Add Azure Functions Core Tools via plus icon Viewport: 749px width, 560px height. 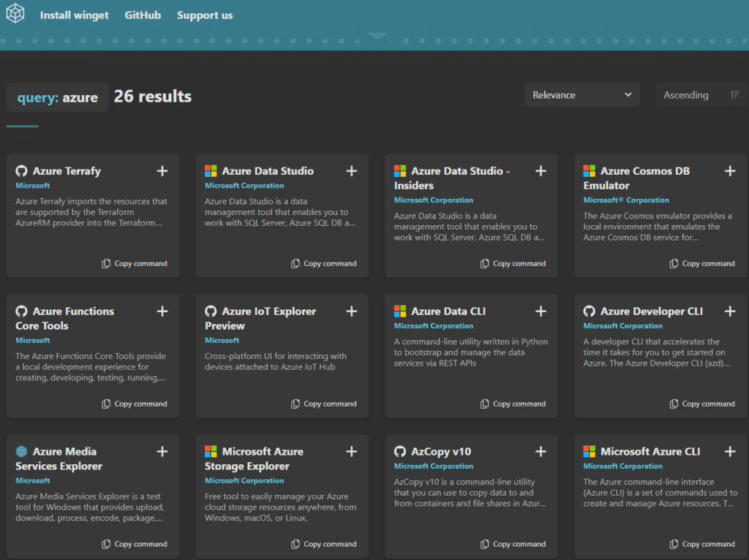coord(162,311)
